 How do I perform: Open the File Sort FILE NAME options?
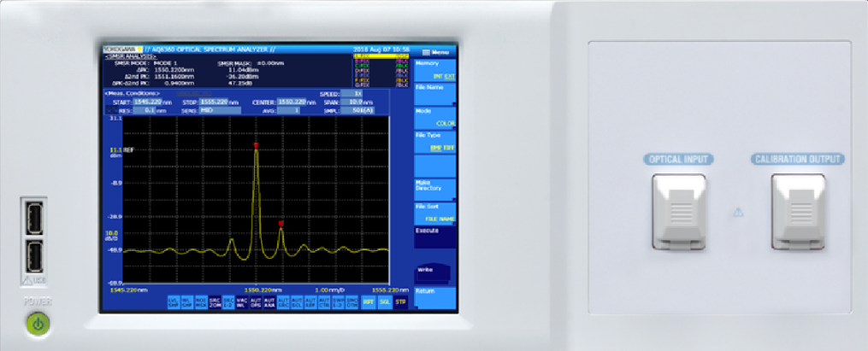[x=435, y=213]
